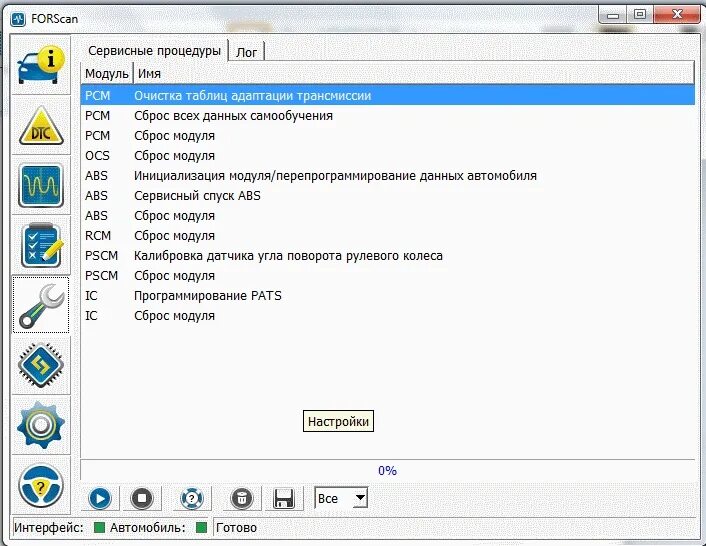
Task: Open the service procedures wrench section
Action: (41, 305)
